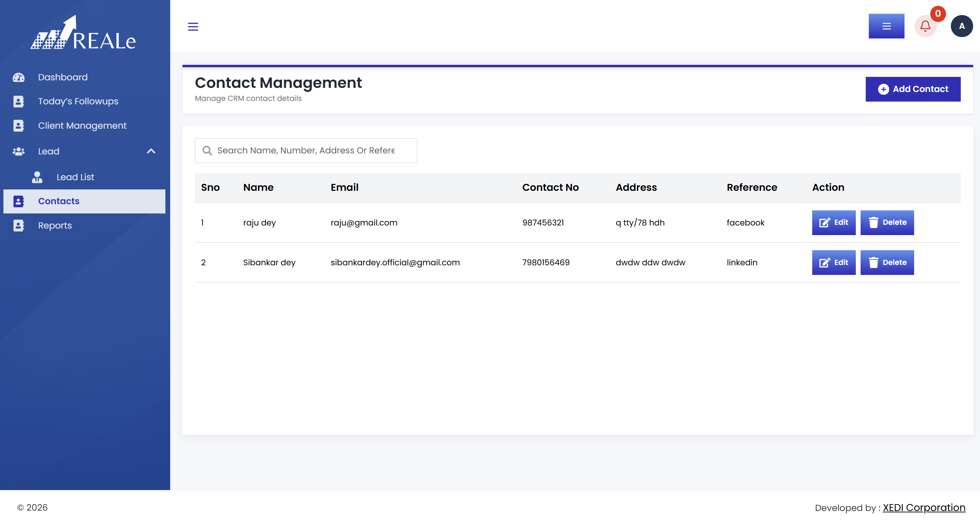Click the blue top-bar menu button

tap(886, 26)
